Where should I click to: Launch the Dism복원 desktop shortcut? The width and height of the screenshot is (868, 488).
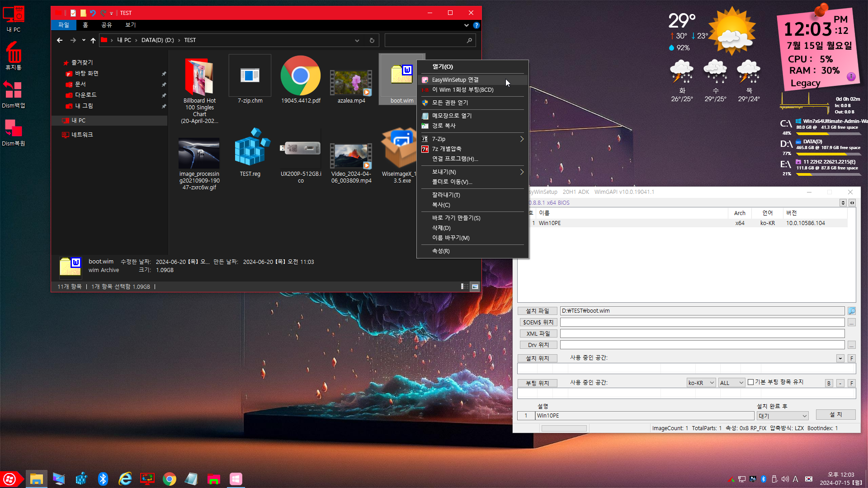coord(14,132)
